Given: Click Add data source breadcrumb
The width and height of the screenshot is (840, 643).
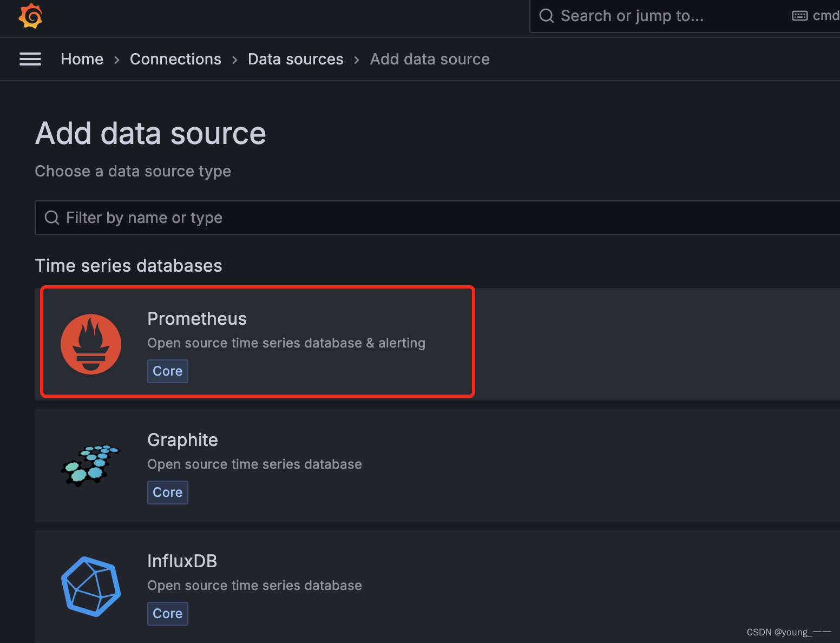Looking at the screenshot, I should click(x=430, y=59).
